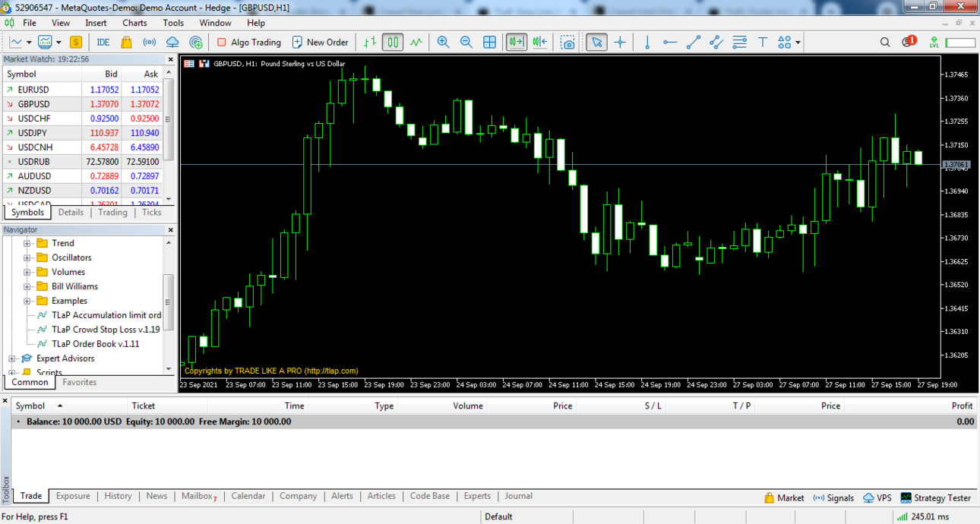This screenshot has height=524, width=980.
Task: Open the shapes objects dropdown arrow
Action: [798, 43]
